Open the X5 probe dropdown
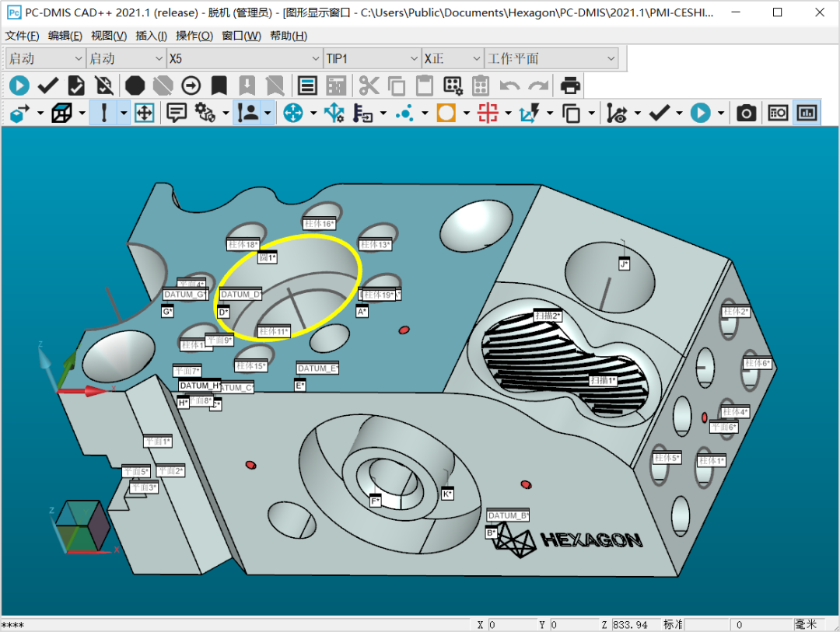The width and height of the screenshot is (840, 632). point(244,58)
